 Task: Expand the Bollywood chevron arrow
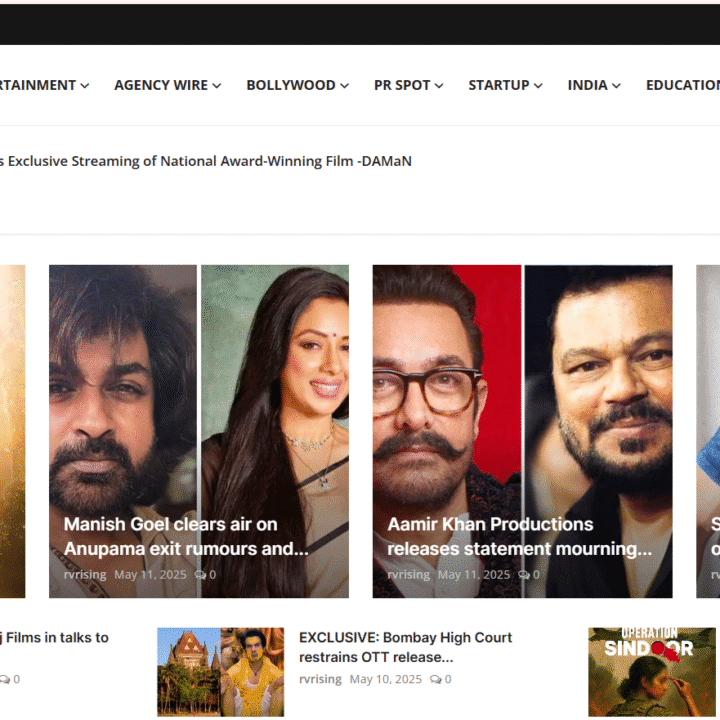pos(344,86)
